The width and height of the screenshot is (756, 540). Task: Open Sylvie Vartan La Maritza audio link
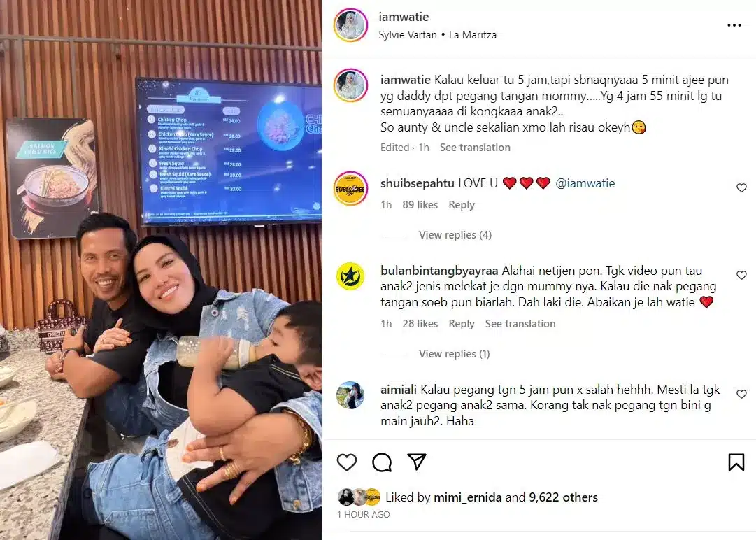point(437,35)
